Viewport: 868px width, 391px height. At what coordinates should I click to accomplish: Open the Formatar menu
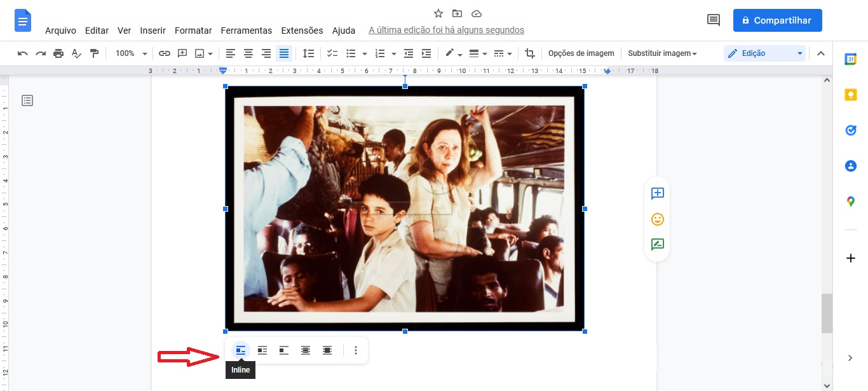[x=193, y=31]
